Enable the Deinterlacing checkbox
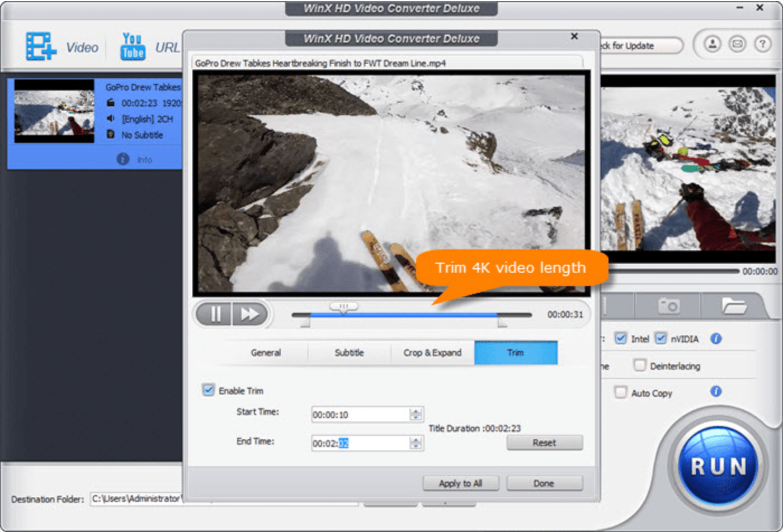Screen dimensions: 783x532 pyautogui.click(x=639, y=365)
